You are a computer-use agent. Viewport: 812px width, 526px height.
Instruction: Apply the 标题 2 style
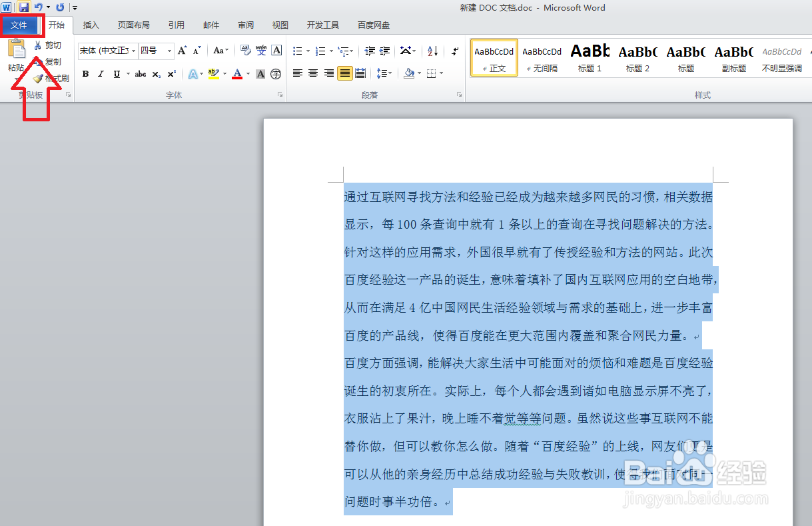coord(638,58)
